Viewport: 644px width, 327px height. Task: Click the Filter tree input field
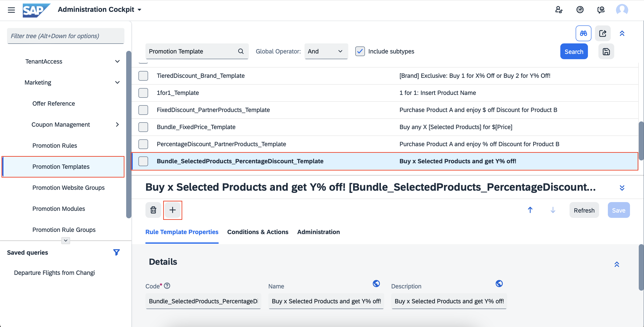65,36
